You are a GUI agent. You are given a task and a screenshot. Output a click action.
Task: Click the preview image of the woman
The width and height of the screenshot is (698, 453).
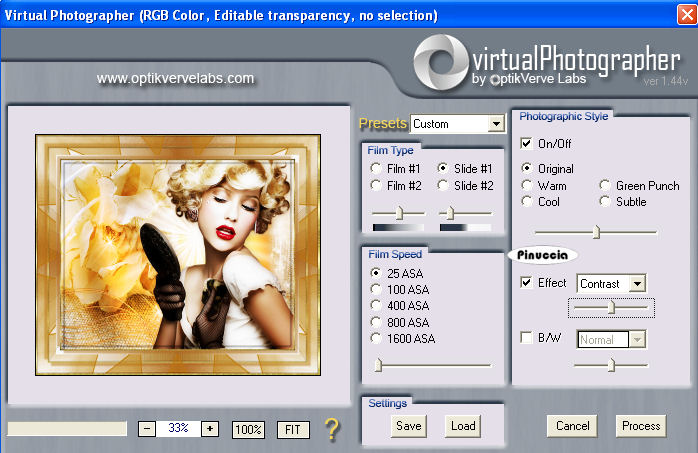click(x=178, y=255)
